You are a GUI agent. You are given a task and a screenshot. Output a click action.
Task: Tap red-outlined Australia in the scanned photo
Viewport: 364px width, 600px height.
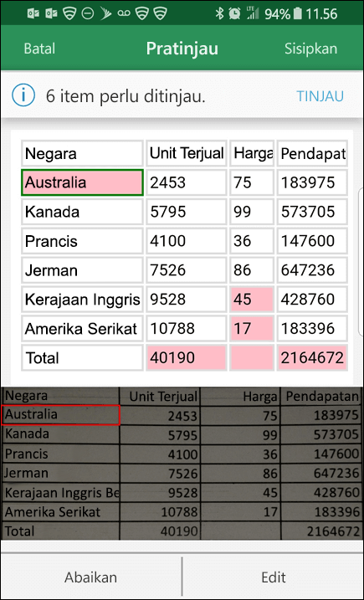60,415
